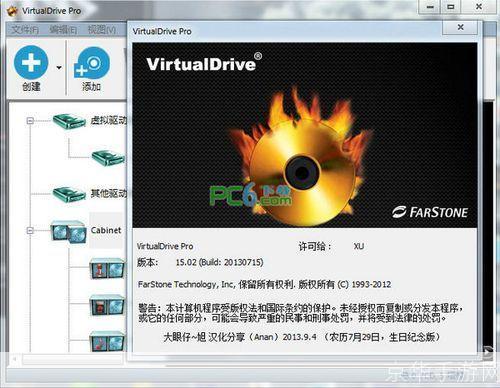Close the VirtualDrive Pro about dialog
The image size is (500, 388).
tap(460, 27)
